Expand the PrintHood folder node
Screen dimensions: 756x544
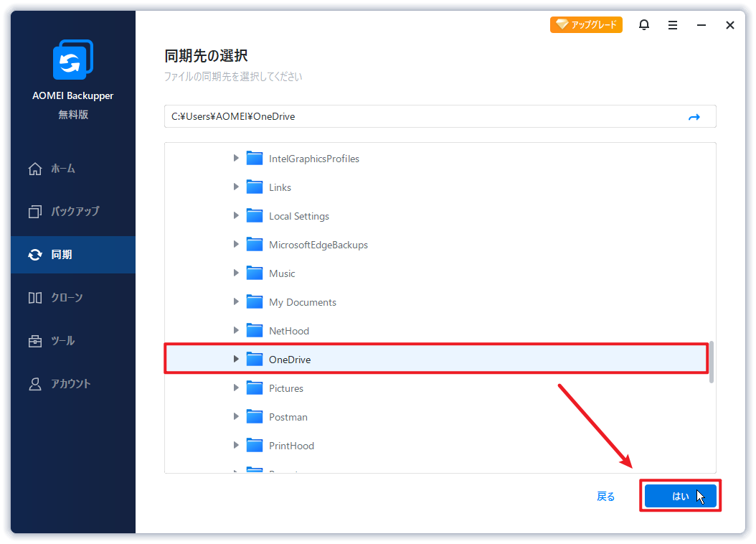click(x=236, y=445)
